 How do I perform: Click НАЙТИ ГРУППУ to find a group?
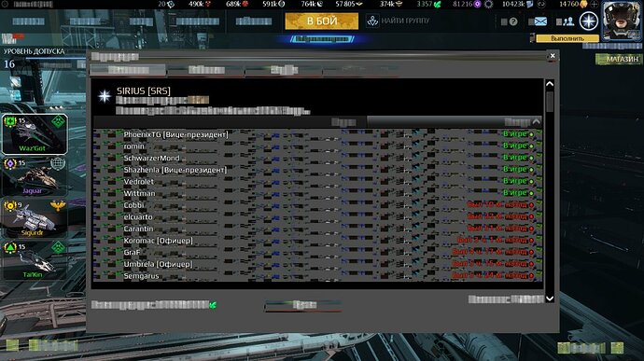click(398, 21)
